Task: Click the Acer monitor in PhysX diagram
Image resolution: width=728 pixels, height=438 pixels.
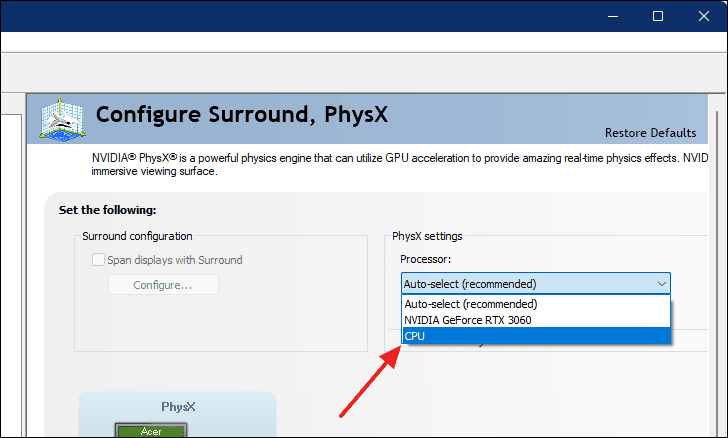Action: point(151,431)
